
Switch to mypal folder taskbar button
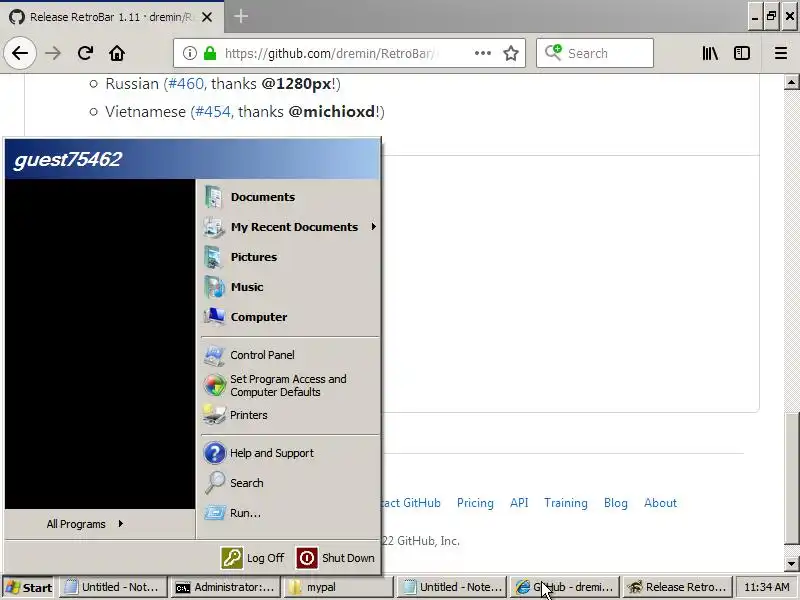[338, 587]
